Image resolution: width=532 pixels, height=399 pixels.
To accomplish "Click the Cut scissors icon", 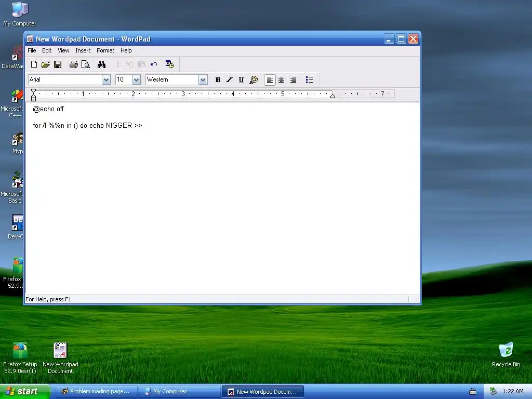I will point(118,64).
